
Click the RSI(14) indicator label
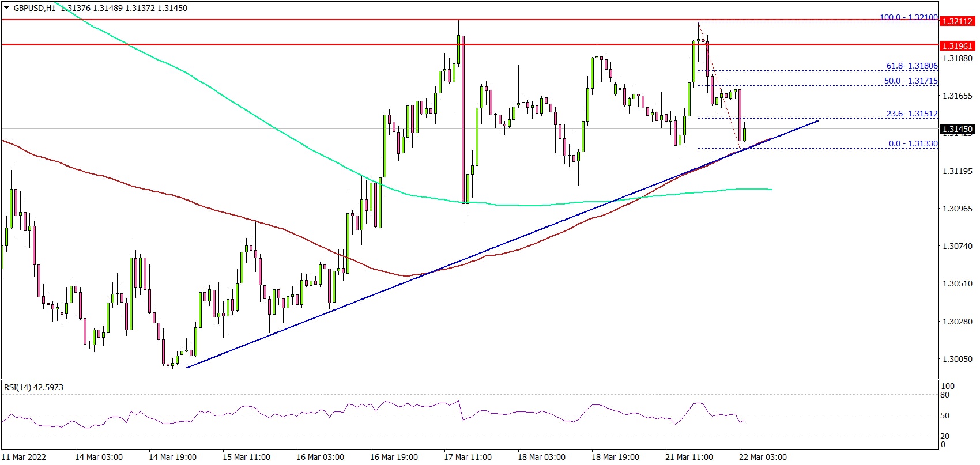point(33,387)
